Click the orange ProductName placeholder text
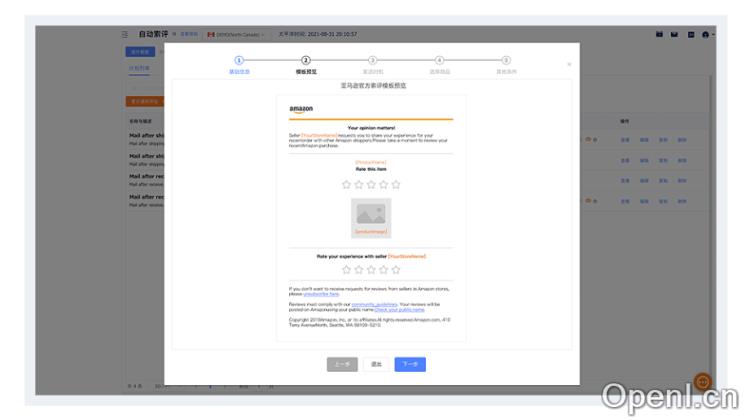Screen dimensions: 750x420 (x=371, y=163)
